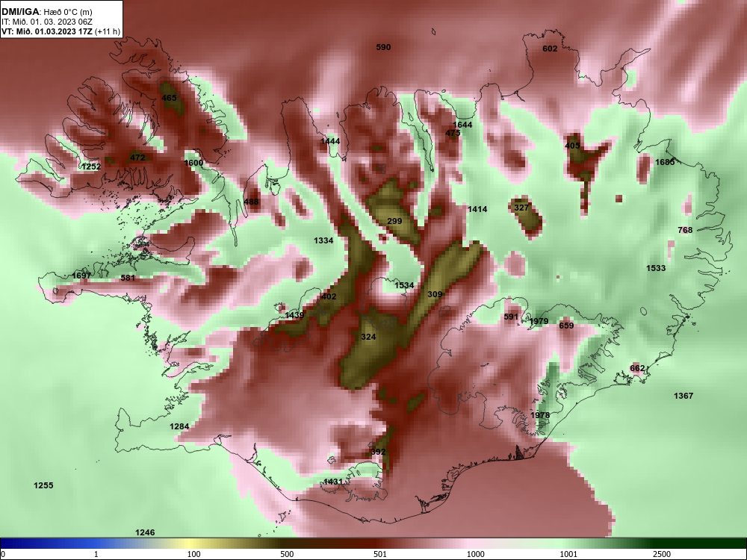Select the '472' map value

(137, 158)
